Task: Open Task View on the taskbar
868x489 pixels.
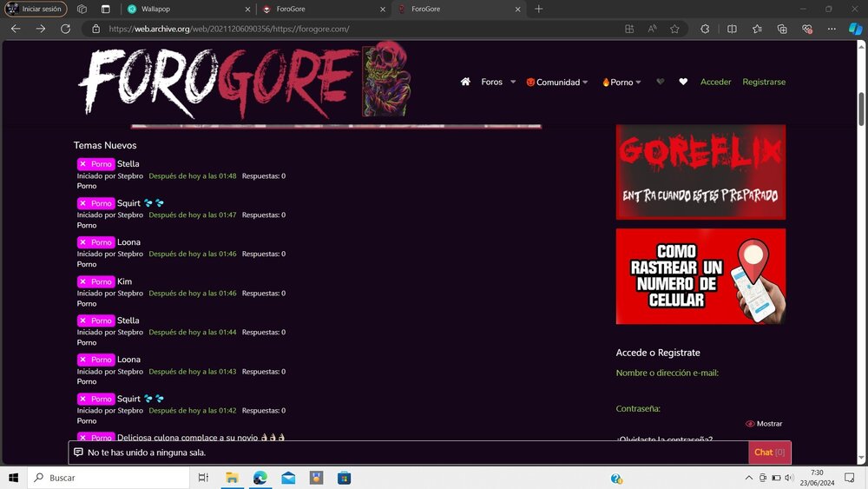Action: point(203,478)
